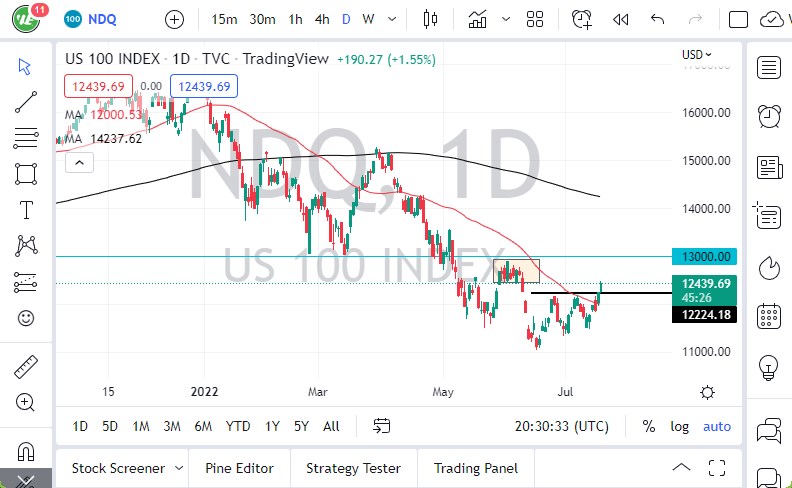Viewport: 792px width, 488px height.
Task: Open the watchlist panel icon
Action: (x=769, y=67)
